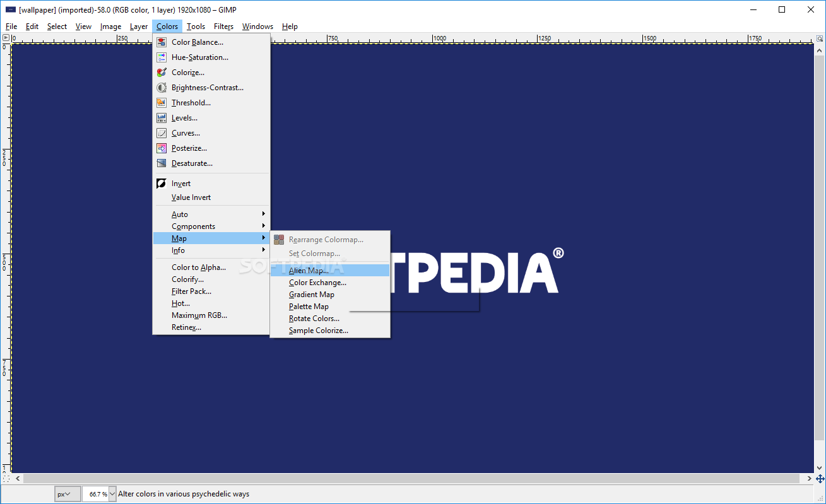
Task: Click the Colorize icon in Colors menu
Action: (162, 73)
